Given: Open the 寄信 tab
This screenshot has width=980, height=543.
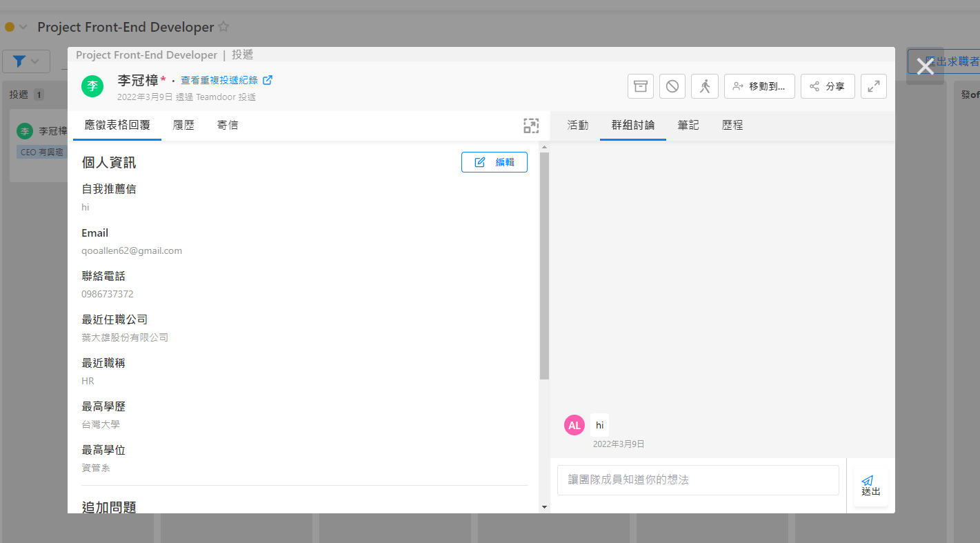Looking at the screenshot, I should 228,126.
